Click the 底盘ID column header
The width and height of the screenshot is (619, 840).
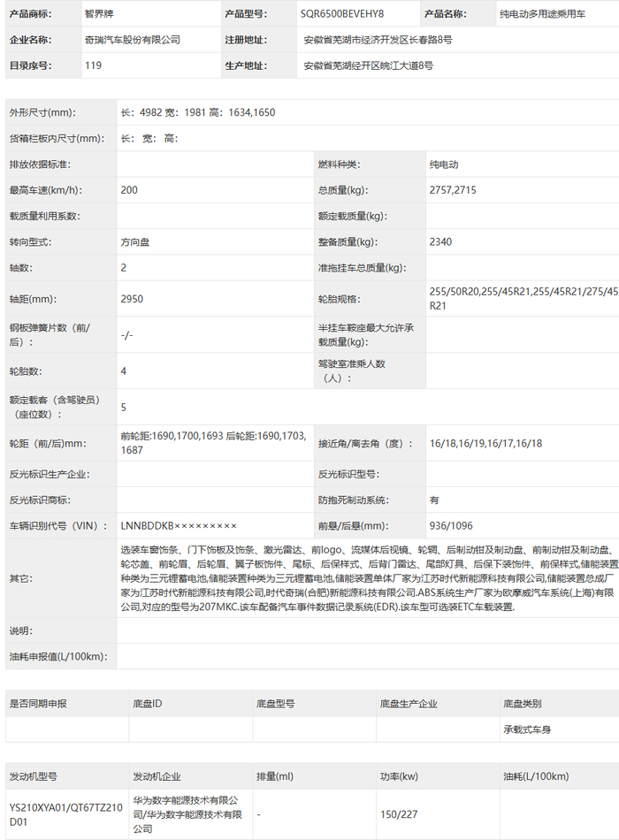coord(148,704)
